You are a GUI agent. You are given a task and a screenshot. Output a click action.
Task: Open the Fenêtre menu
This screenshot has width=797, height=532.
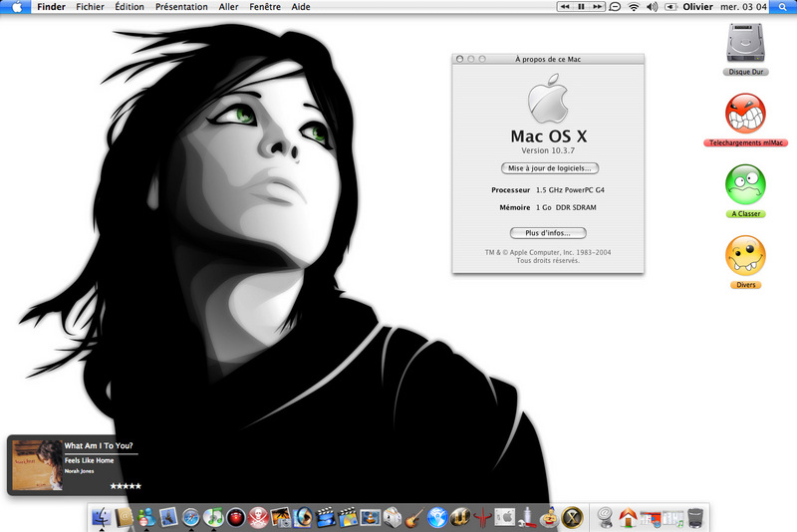pyautogui.click(x=265, y=7)
